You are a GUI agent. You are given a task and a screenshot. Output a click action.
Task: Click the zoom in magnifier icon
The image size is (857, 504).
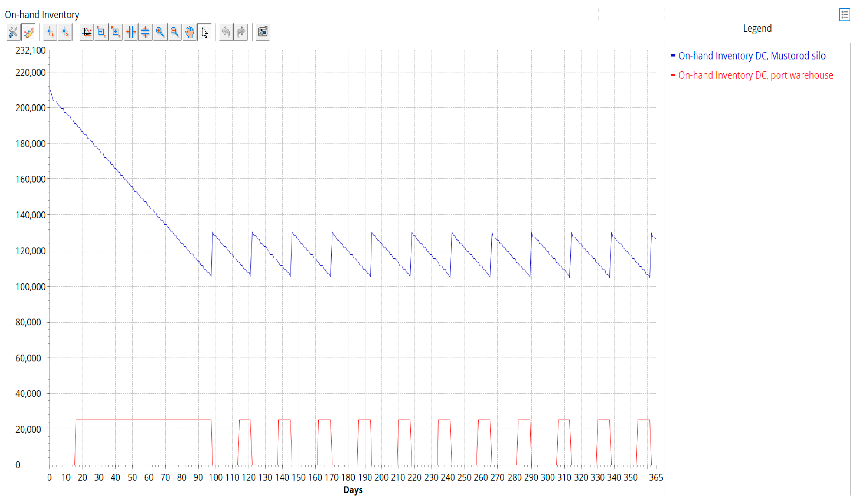tap(160, 32)
